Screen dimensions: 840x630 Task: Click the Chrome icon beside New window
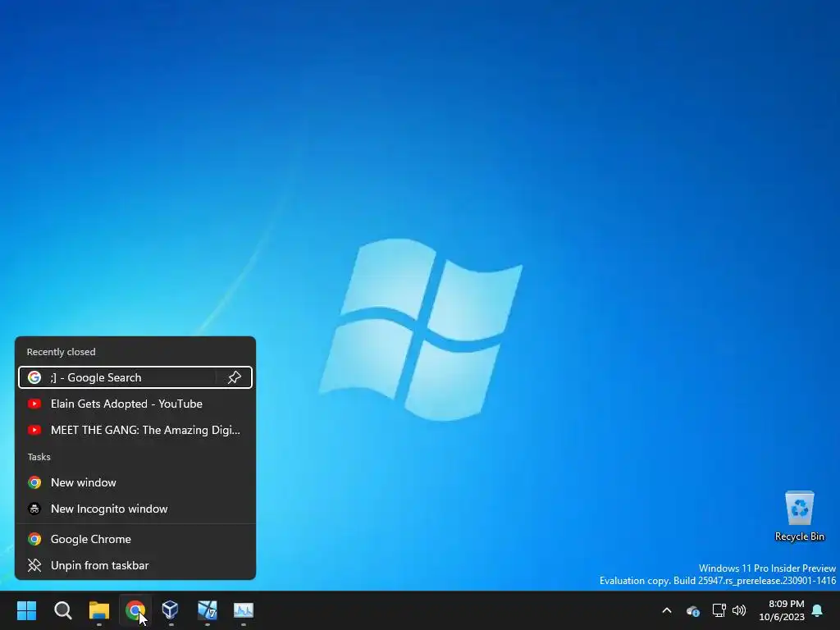pyautogui.click(x=34, y=482)
